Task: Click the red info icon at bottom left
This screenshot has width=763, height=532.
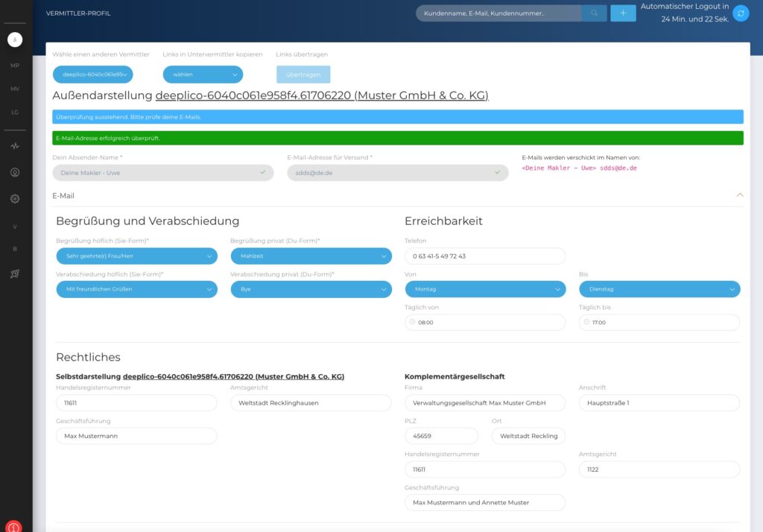Action: coord(15,525)
